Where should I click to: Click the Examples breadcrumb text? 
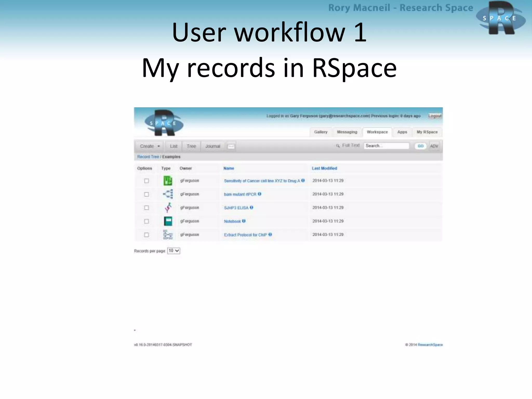coord(171,157)
